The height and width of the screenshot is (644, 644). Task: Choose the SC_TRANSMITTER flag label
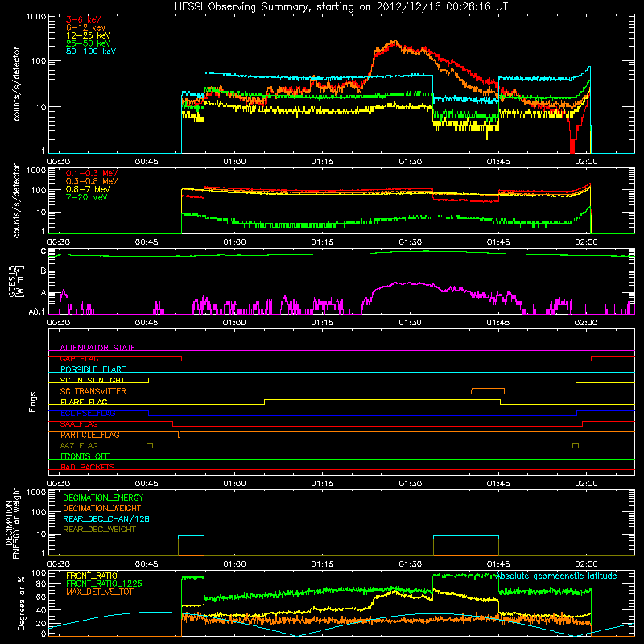coord(93,391)
